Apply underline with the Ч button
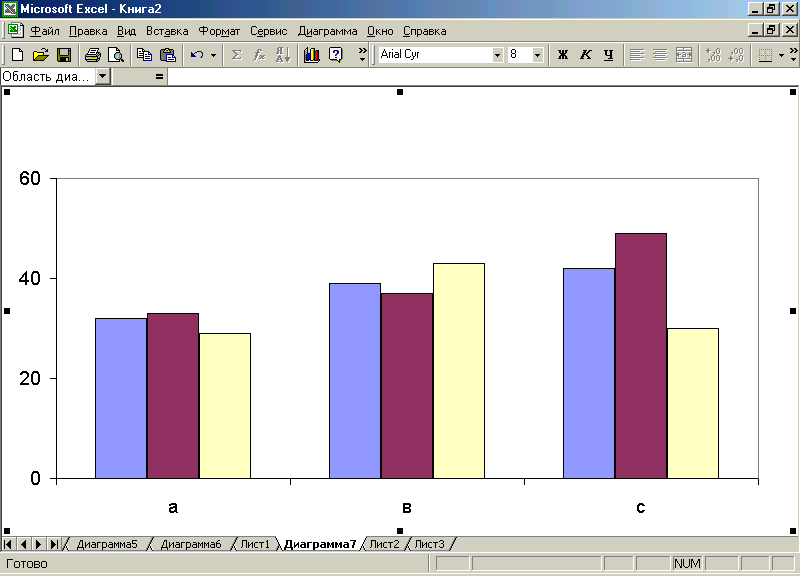 [x=609, y=55]
